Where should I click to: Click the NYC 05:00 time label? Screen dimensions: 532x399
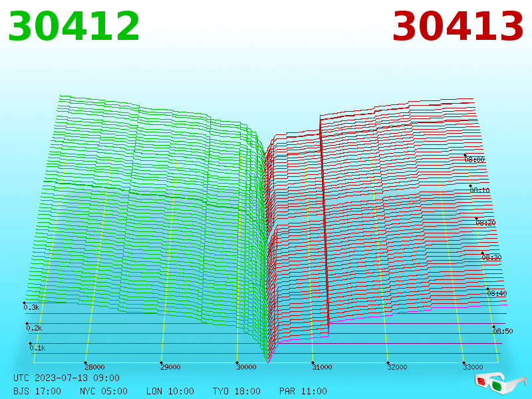click(x=104, y=391)
